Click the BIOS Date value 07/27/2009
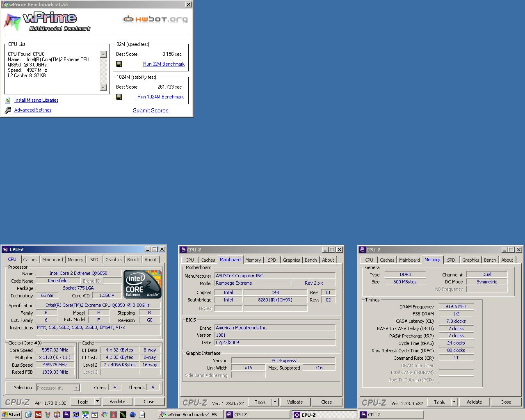 275,342
